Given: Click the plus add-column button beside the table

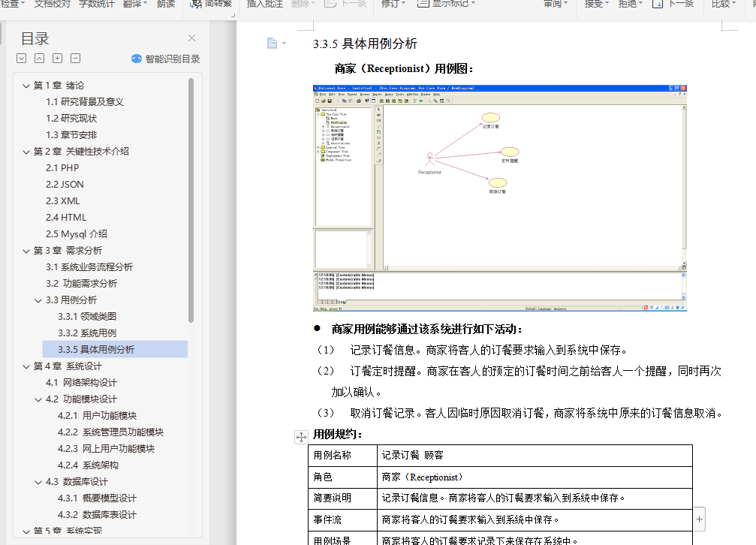Looking at the screenshot, I should point(699,519).
